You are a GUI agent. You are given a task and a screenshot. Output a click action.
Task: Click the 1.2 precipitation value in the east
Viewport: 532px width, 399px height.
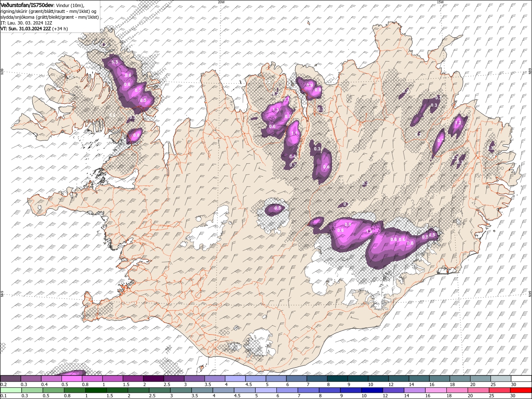click(458, 123)
